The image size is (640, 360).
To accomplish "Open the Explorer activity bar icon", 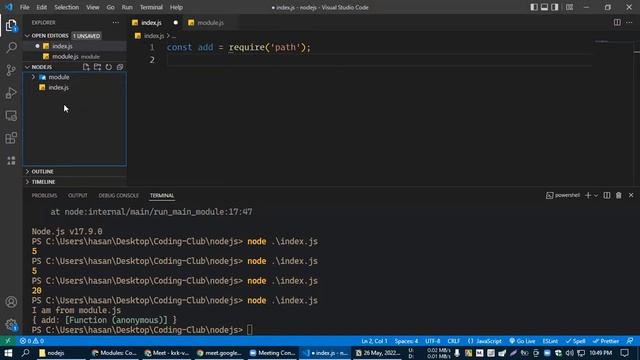I will point(11,26).
